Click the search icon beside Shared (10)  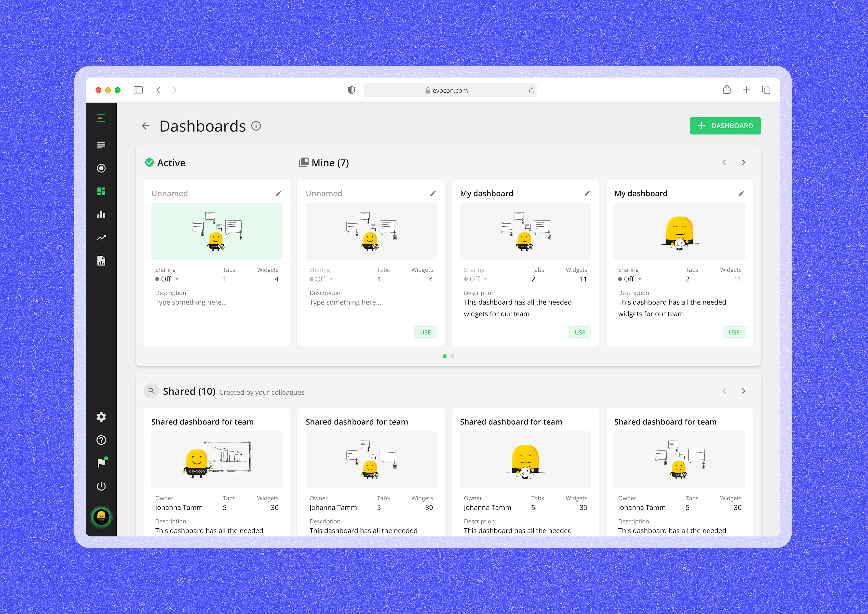151,391
